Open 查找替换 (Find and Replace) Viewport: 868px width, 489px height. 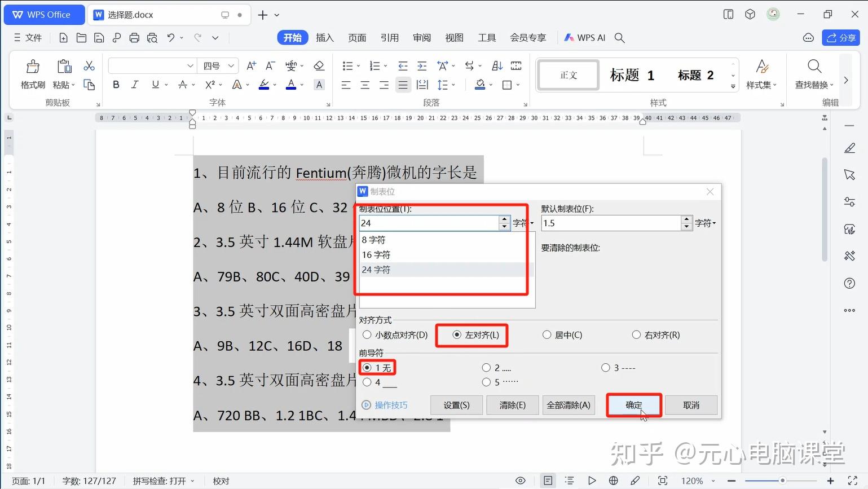click(813, 74)
